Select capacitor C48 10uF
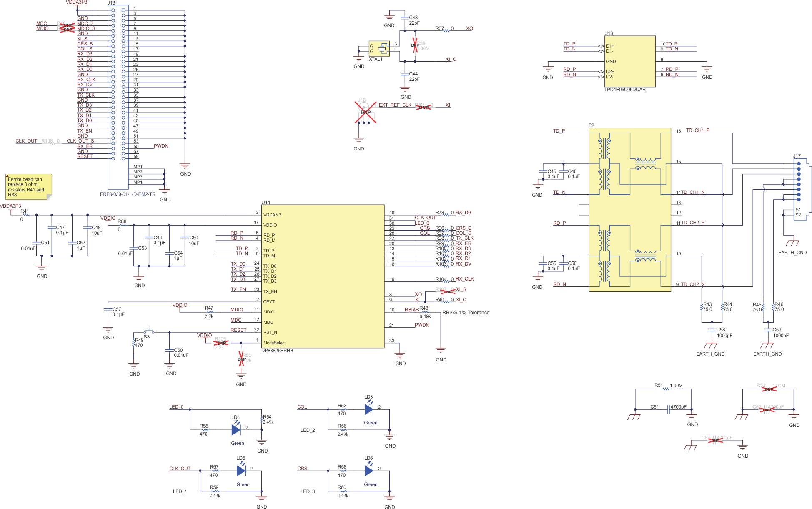This screenshot has width=812, height=509. point(88,228)
